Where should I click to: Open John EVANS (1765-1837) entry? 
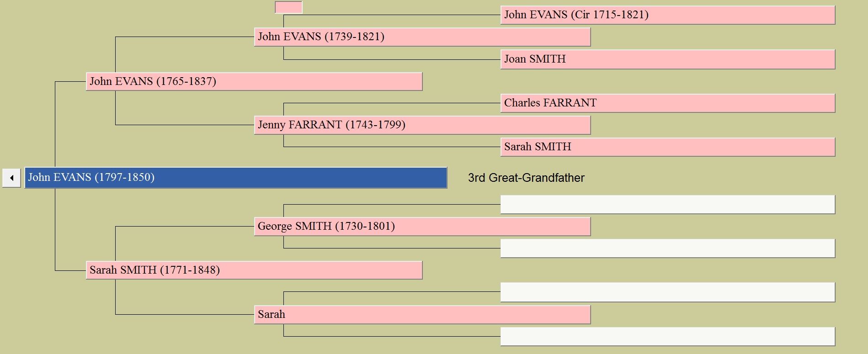tap(254, 81)
